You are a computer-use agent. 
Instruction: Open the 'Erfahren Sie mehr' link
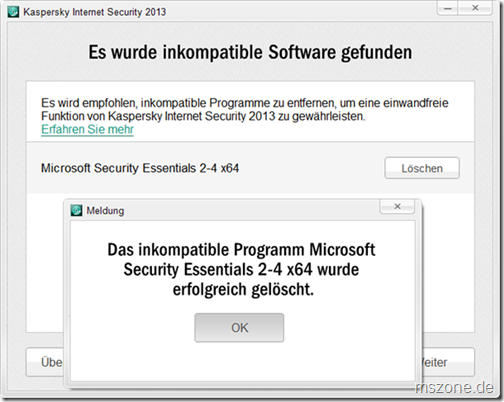click(x=87, y=129)
